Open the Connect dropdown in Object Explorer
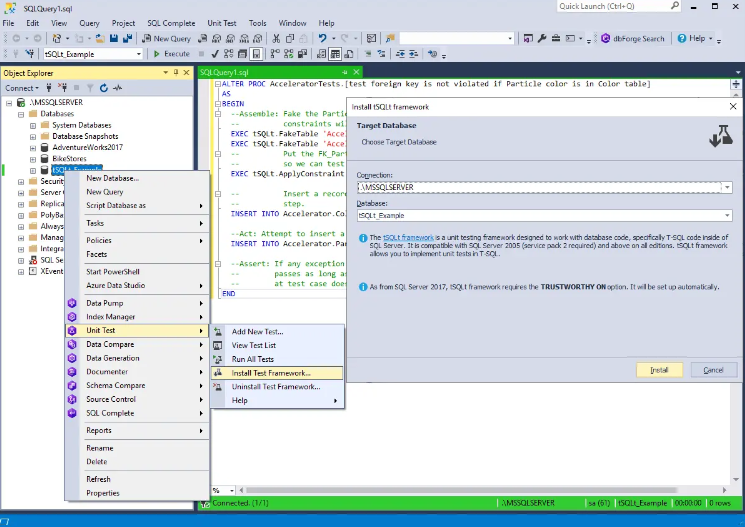 pyautogui.click(x=22, y=88)
